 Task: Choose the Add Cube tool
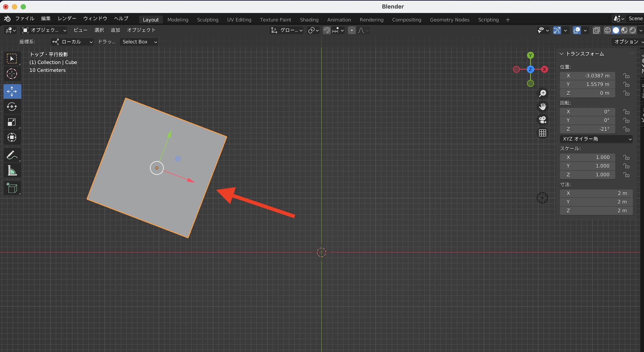pos(12,188)
